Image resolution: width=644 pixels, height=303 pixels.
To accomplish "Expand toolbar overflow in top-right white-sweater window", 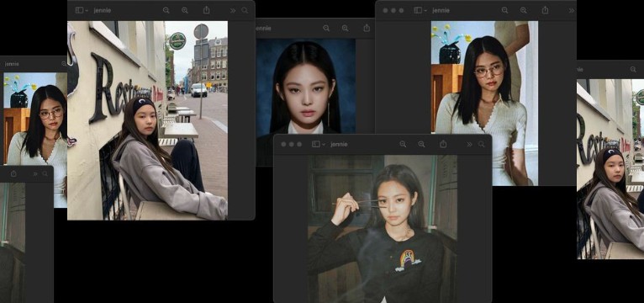I will (572, 10).
